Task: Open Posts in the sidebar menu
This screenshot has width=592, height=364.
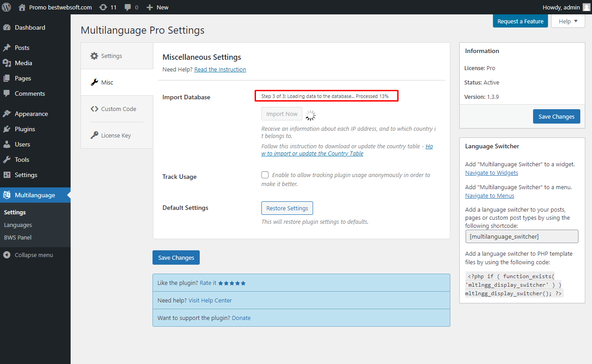Action: 35,48
